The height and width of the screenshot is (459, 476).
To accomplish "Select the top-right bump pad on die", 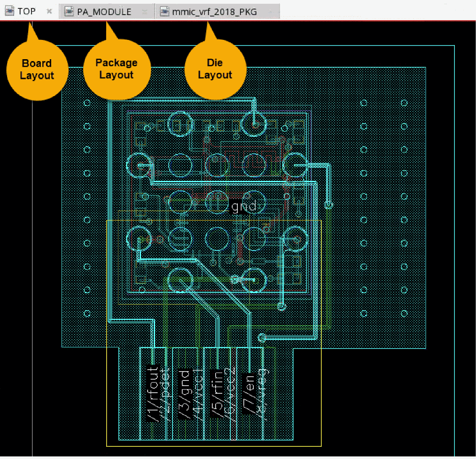I will click(x=254, y=124).
